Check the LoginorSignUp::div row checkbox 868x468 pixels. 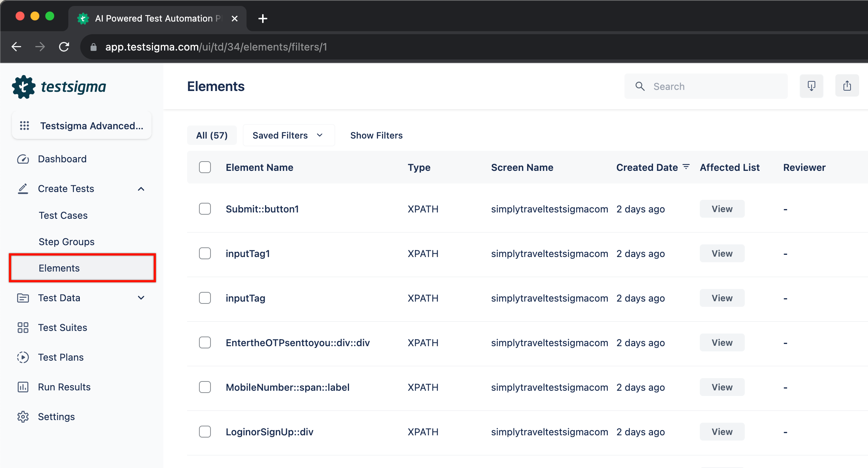click(x=205, y=432)
